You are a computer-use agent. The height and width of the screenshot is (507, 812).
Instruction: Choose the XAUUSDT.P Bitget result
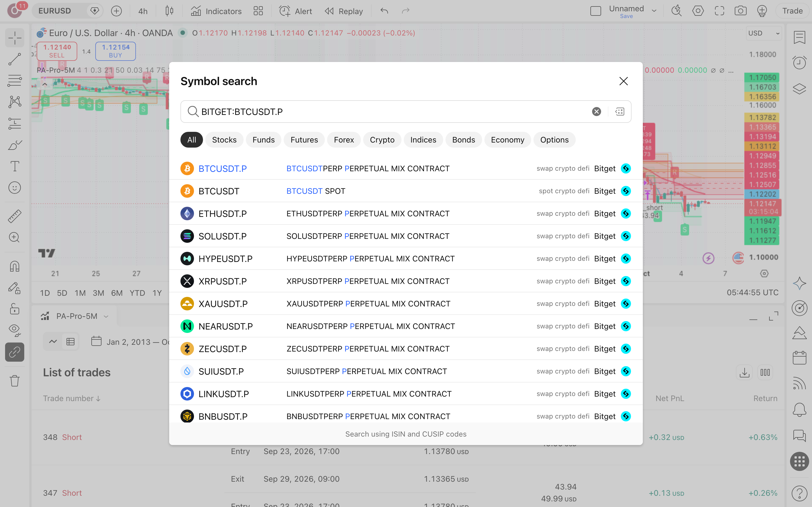coord(406,304)
